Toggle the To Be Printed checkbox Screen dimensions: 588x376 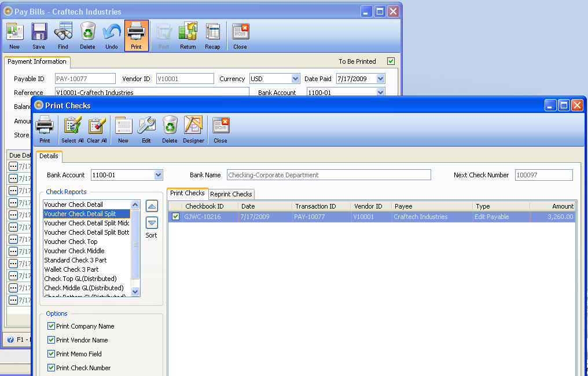coord(391,61)
